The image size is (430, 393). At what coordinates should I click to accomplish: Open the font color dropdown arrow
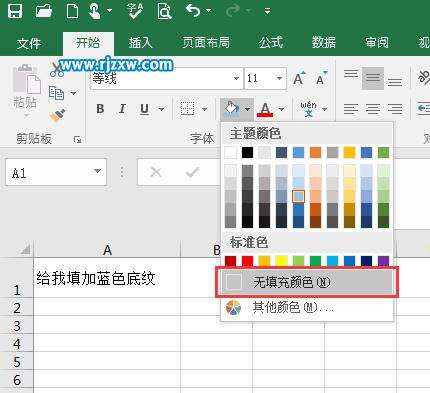click(282, 109)
